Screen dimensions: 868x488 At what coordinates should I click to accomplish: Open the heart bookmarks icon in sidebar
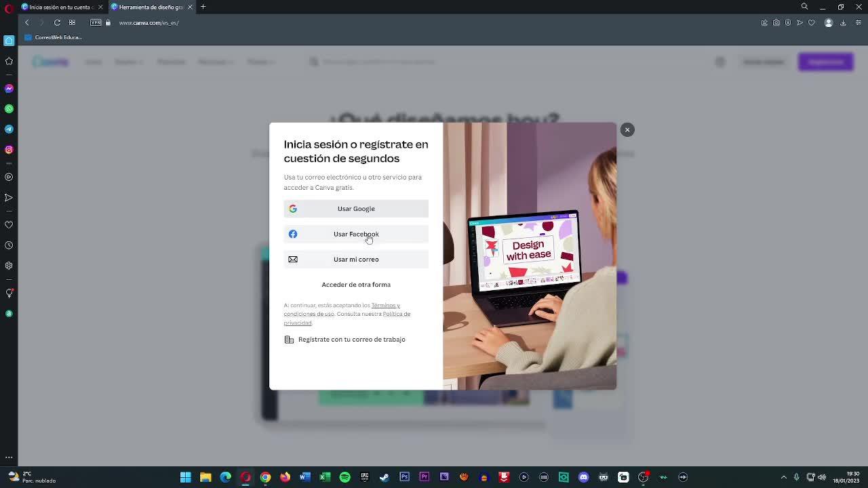tap(9, 225)
